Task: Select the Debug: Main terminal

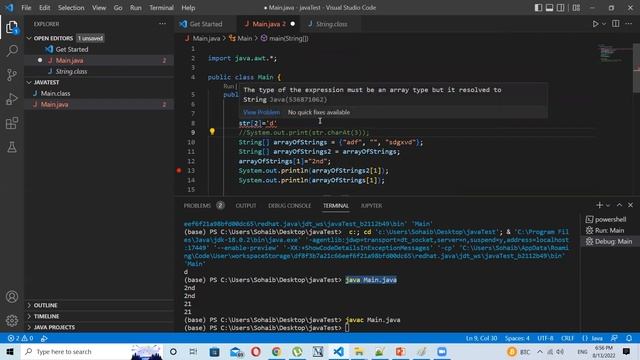Action: [609, 242]
